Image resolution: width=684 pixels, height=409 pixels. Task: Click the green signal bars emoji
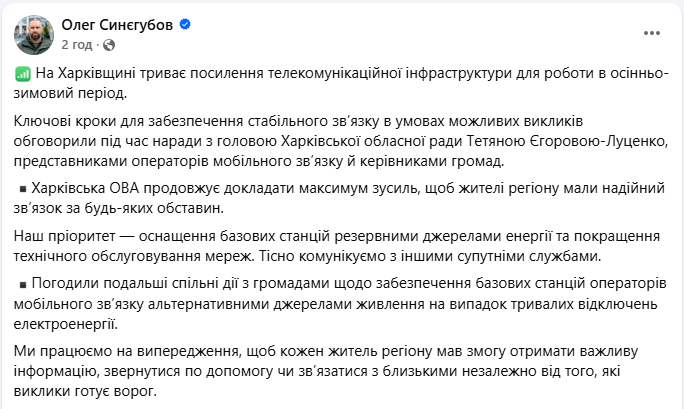24,75
